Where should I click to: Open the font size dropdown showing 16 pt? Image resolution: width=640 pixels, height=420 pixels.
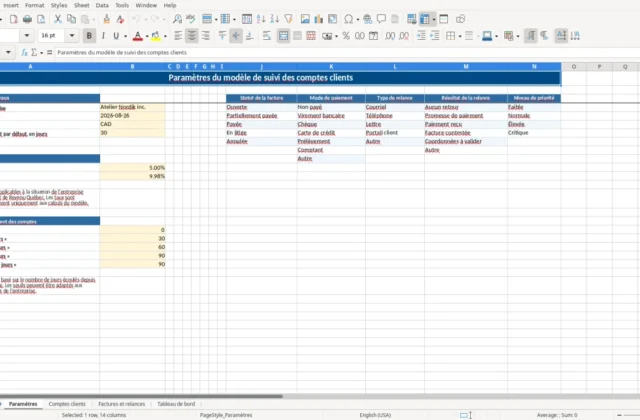(72, 36)
